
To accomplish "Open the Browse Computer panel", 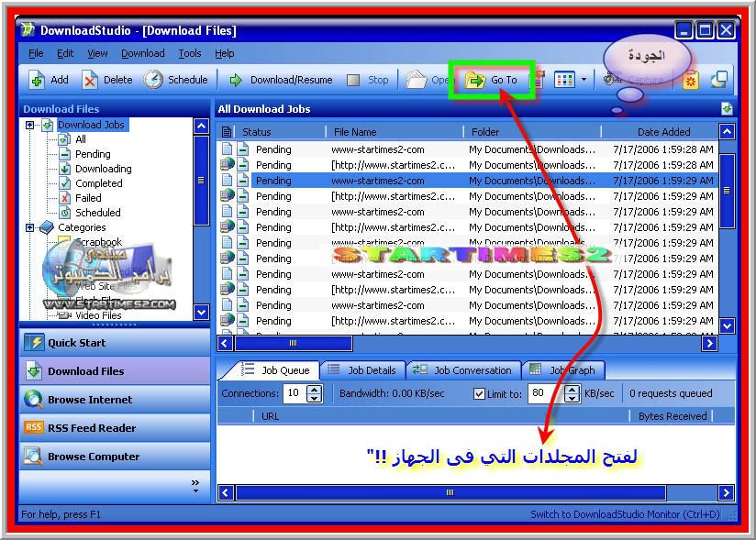I will [115, 457].
